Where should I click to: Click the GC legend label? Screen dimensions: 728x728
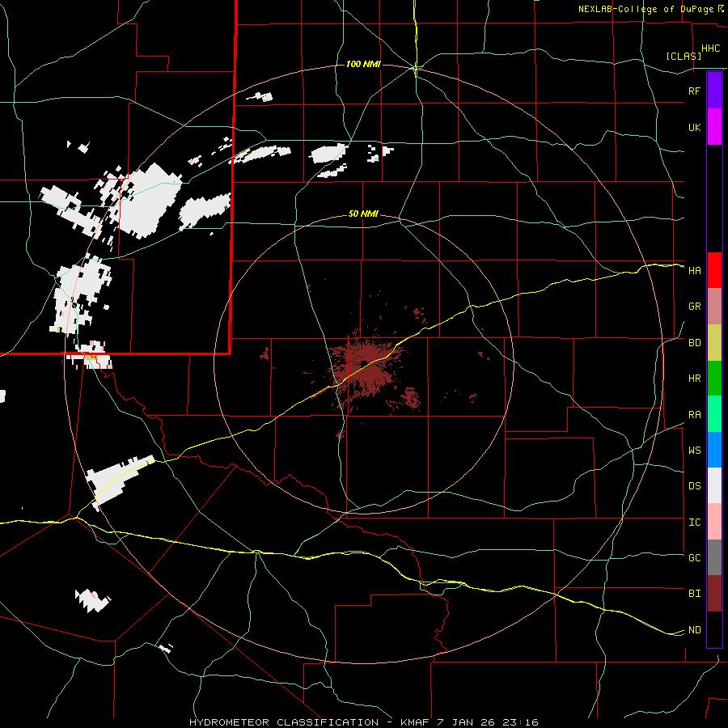coord(694,558)
